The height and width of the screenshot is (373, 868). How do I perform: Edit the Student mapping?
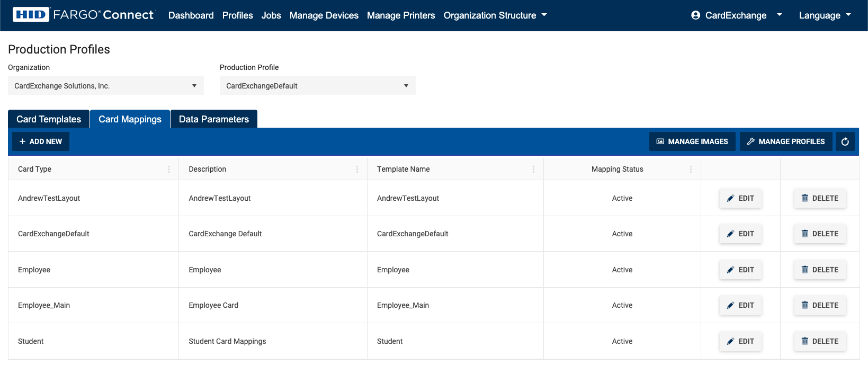click(x=740, y=341)
